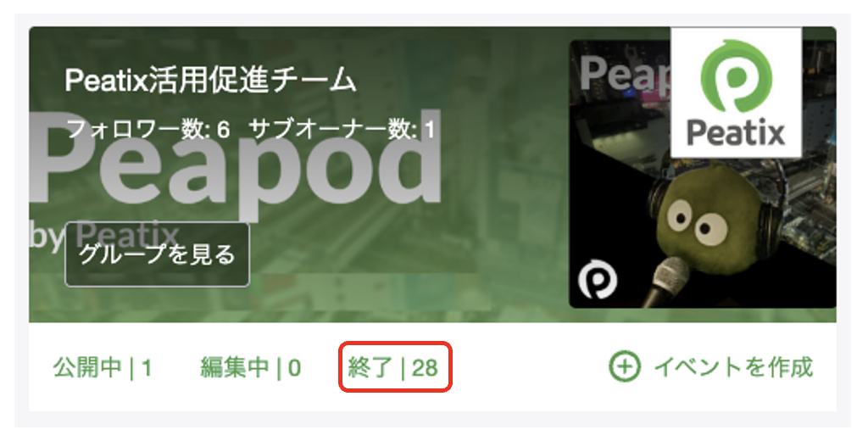Select the Peapod cover image thumbnail

coord(703,174)
